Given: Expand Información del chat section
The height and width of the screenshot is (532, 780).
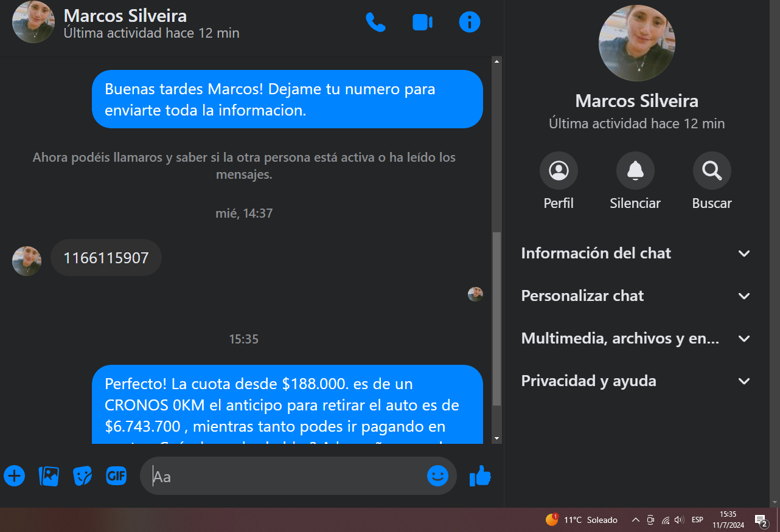Looking at the screenshot, I should point(636,254).
